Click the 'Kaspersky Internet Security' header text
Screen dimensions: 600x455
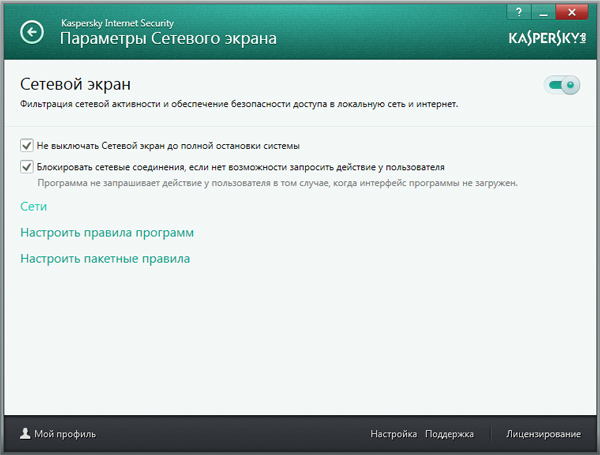point(119,20)
